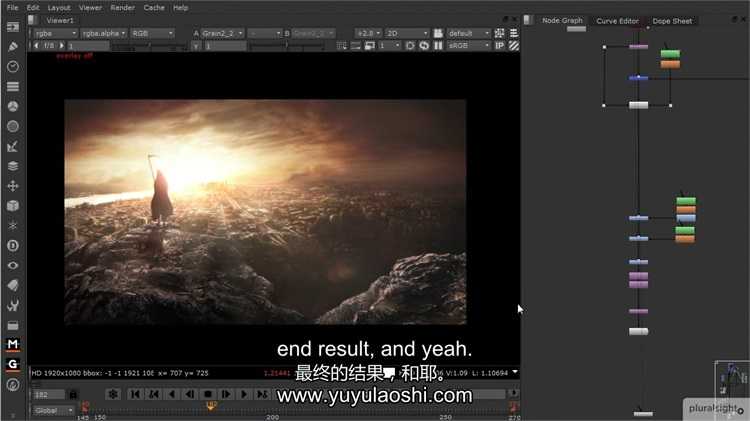
Task: Open the Channel nodes stacked-bars icon
Action: click(x=13, y=87)
